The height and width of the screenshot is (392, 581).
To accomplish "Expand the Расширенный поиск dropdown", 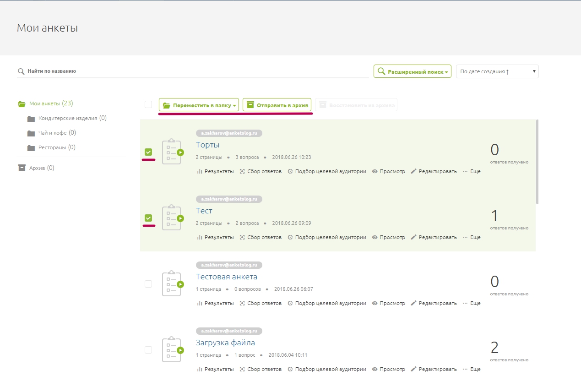I will pyautogui.click(x=413, y=71).
